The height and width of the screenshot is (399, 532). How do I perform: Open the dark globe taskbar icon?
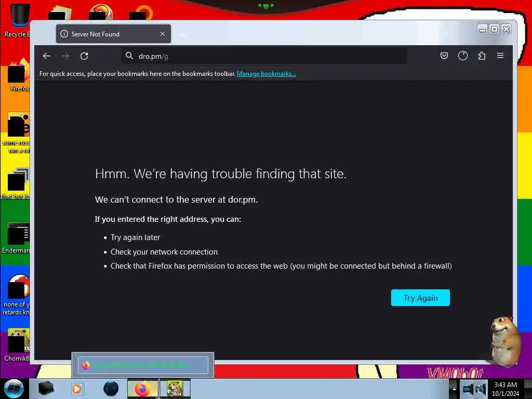point(111,389)
